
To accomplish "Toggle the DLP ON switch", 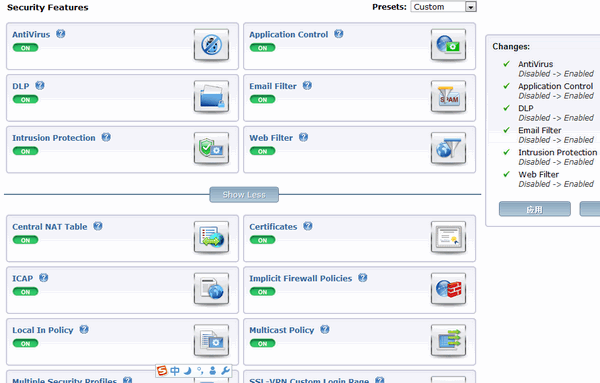I will (25, 99).
